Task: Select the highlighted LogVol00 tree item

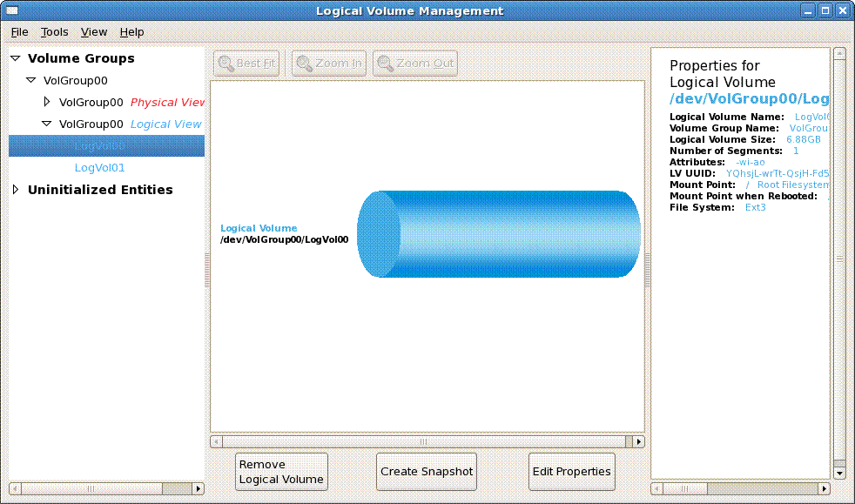Action: pos(100,146)
